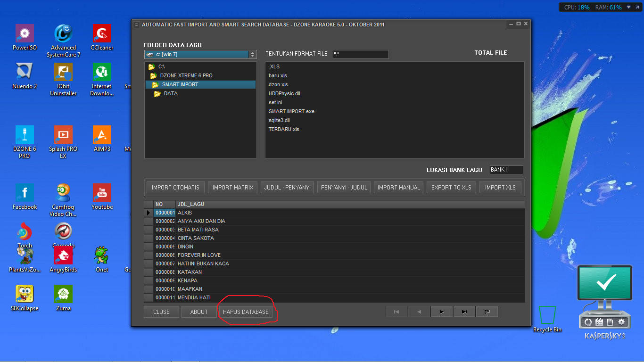The height and width of the screenshot is (362, 644).
Task: Select SMART IMPORT.exe in file list
Action: [x=291, y=111]
